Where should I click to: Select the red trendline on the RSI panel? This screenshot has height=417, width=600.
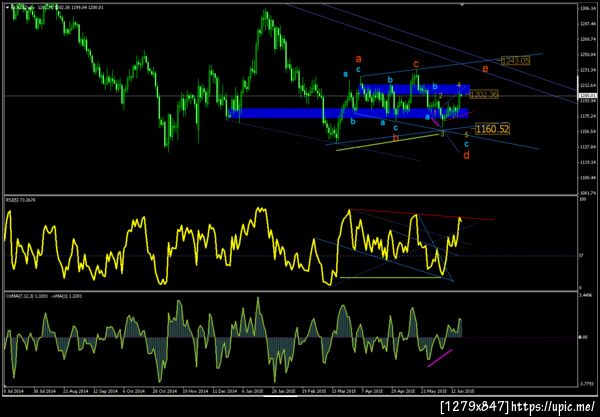422,214
